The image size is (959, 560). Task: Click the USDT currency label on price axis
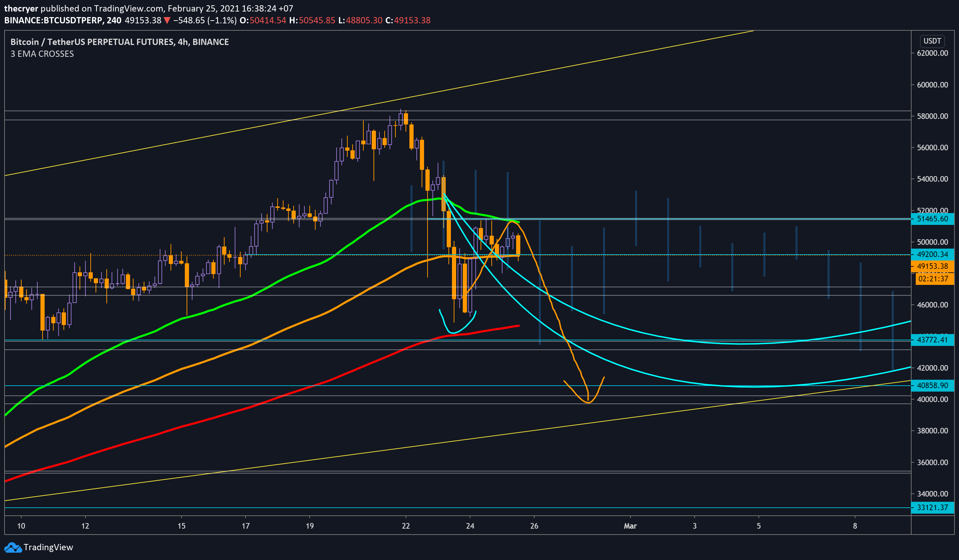[932, 41]
